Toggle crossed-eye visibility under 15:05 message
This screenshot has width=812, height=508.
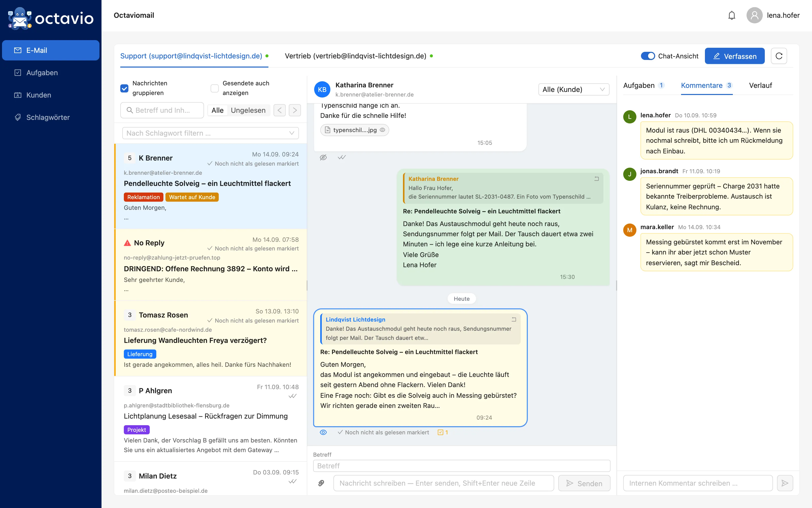[x=323, y=157]
